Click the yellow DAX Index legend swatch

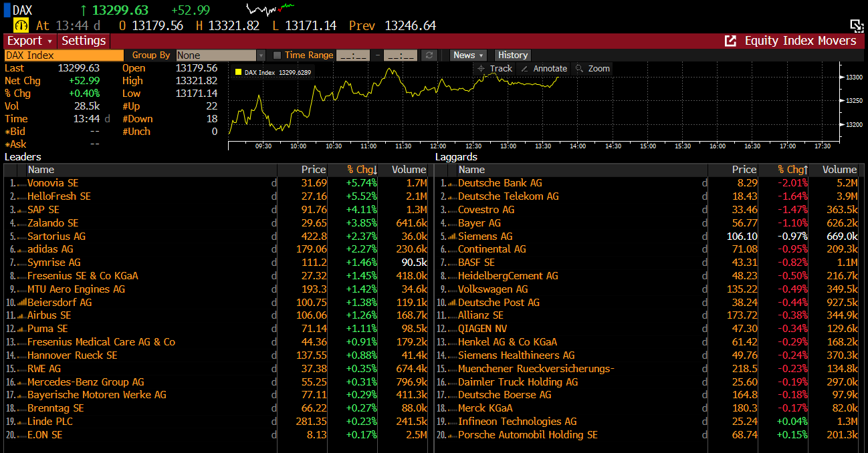tap(237, 72)
